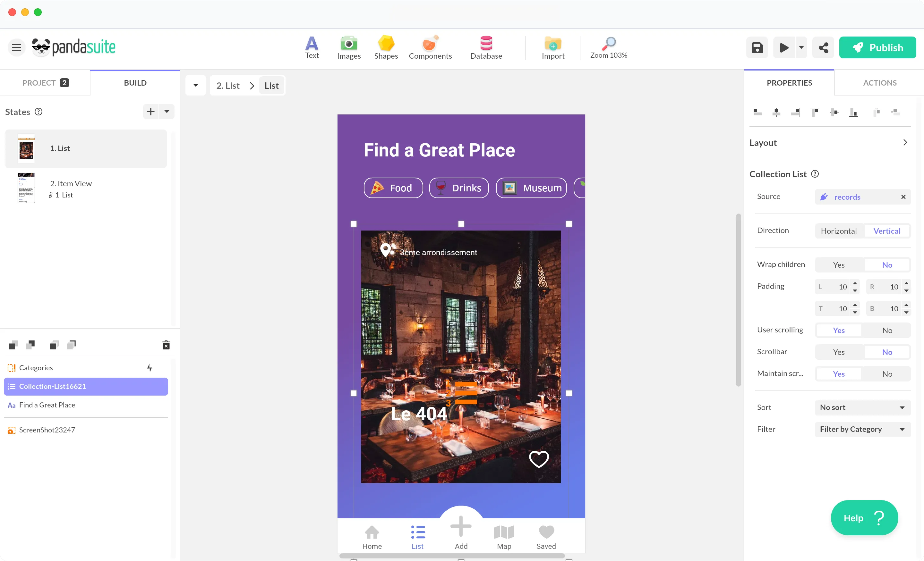Click the States help icon
The height and width of the screenshot is (561, 924).
coord(38,112)
